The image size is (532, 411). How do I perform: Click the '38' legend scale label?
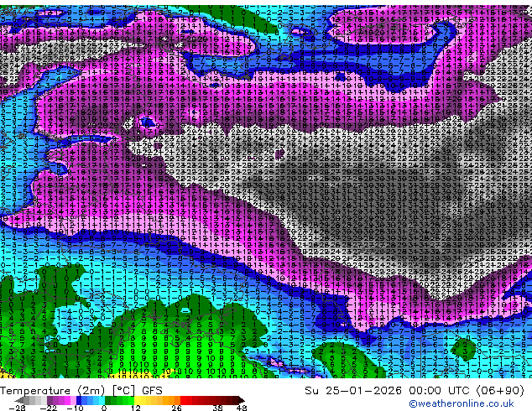[x=218, y=408]
